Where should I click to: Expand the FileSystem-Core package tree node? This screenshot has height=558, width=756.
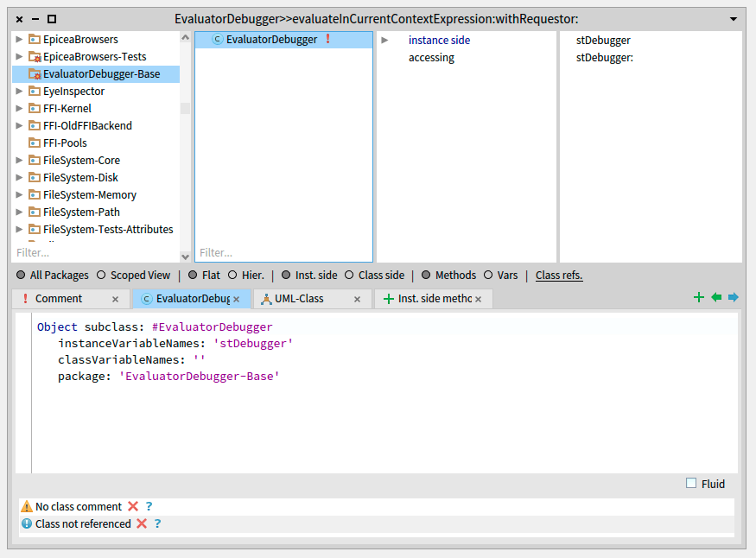19,161
